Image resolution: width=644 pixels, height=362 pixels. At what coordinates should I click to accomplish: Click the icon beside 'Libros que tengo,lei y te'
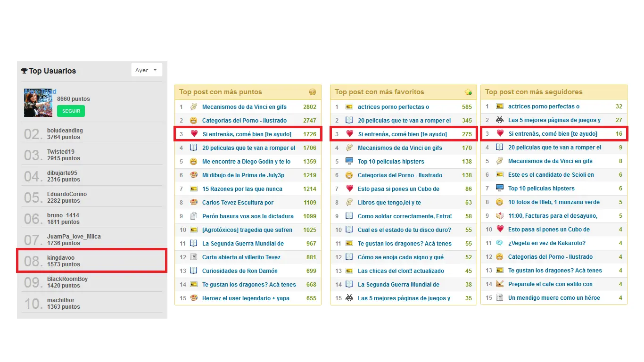click(349, 203)
